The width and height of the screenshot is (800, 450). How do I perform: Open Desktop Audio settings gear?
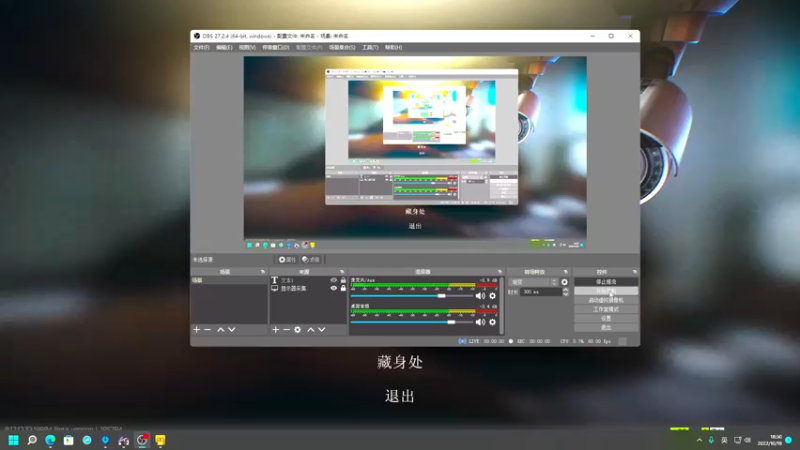(x=492, y=322)
